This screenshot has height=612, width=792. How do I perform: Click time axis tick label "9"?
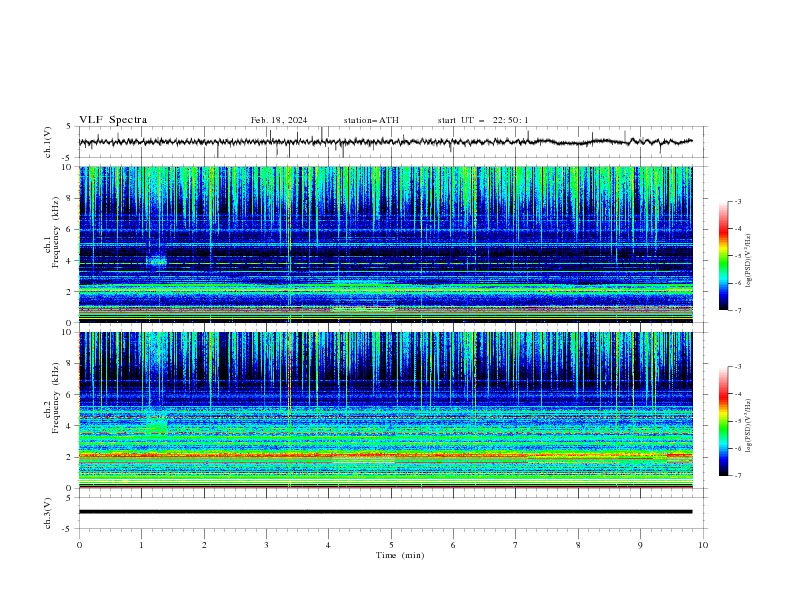pos(640,545)
